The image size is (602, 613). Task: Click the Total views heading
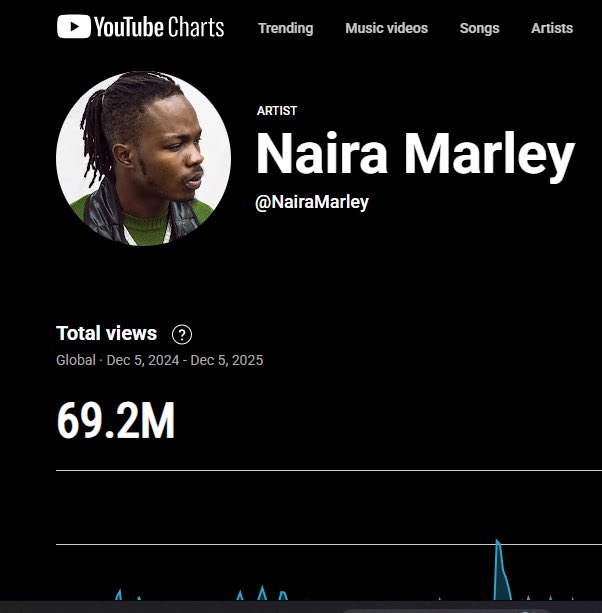point(106,333)
